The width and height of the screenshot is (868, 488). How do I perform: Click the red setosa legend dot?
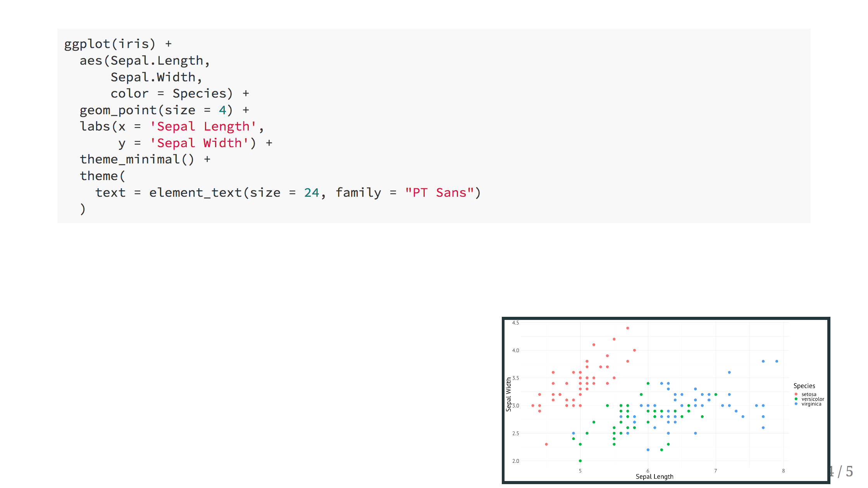[x=796, y=394]
